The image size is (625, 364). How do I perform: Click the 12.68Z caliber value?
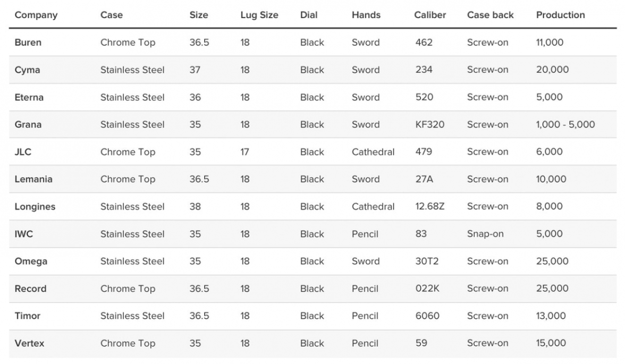pyautogui.click(x=429, y=207)
